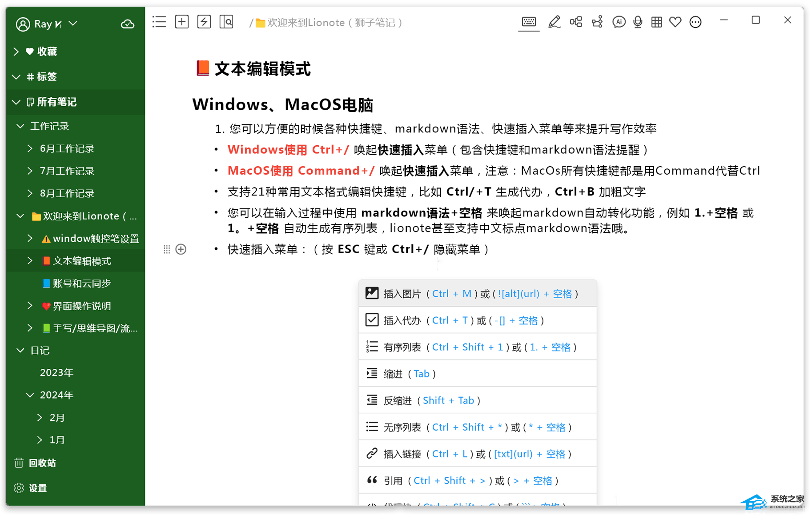Favorite this note with heart icon
This screenshot has width=812, height=515.
[675, 22]
